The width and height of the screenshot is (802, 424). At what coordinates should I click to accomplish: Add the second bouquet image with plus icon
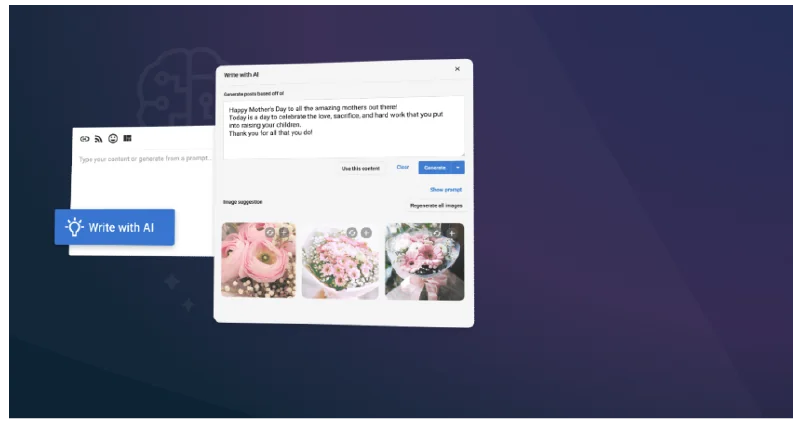pyautogui.click(x=366, y=232)
